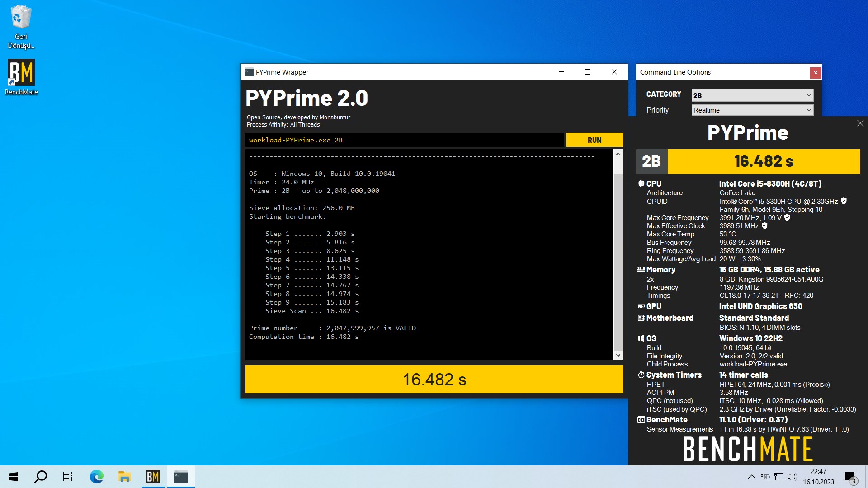The height and width of the screenshot is (488, 868).
Task: Click the PYPrime Wrapper title bar icon
Action: click(249, 72)
